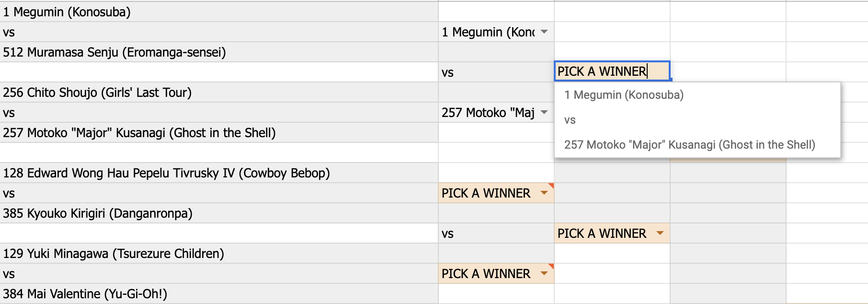Select the "384 Mai Valentine (Yu-Gi-Oh!)" cell

[x=85, y=294]
